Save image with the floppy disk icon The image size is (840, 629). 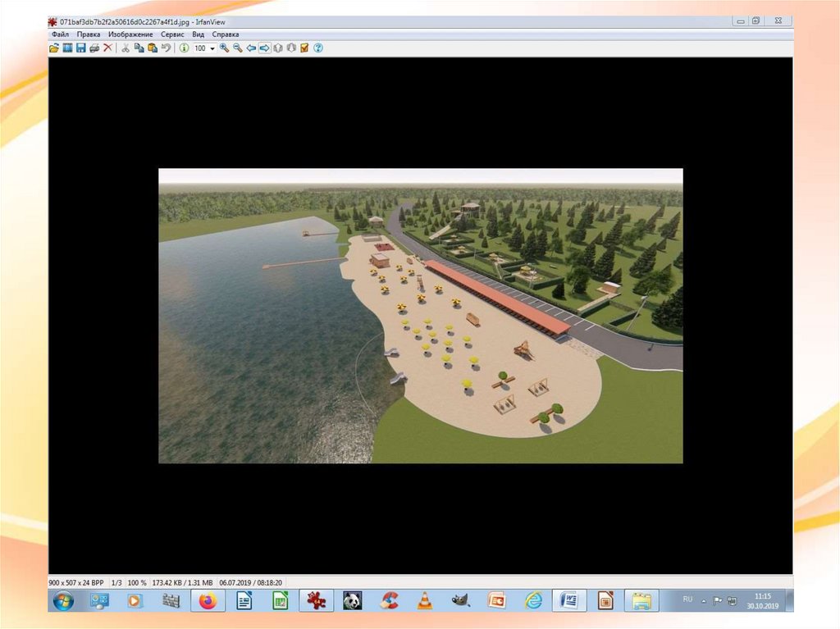(81, 48)
